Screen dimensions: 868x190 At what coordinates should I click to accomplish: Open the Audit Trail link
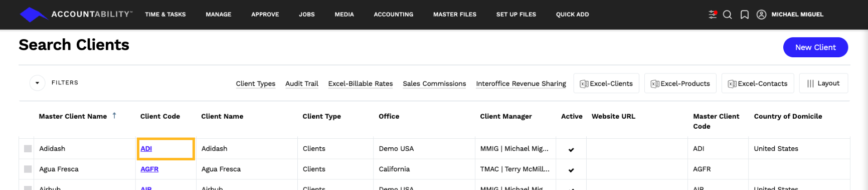[x=302, y=83]
